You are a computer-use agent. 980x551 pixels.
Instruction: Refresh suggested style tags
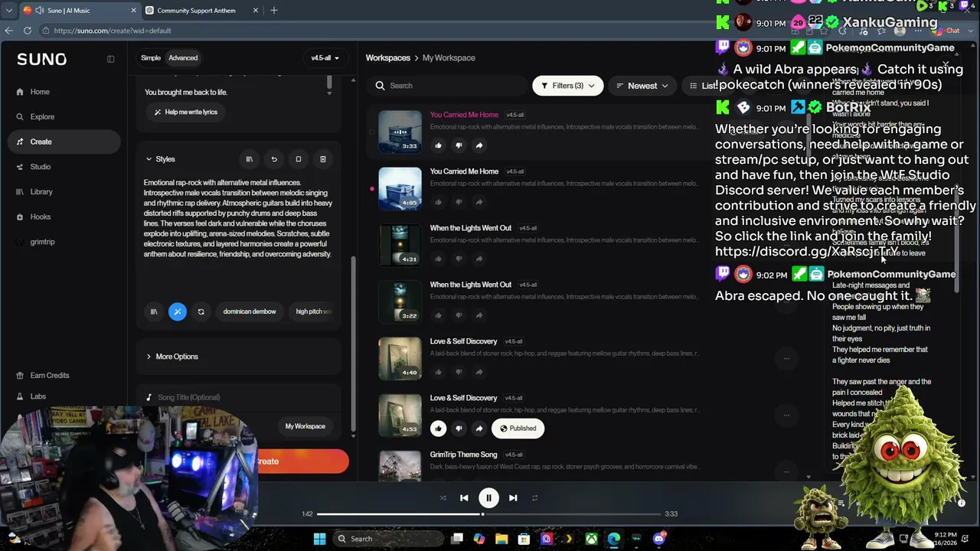pos(201,311)
